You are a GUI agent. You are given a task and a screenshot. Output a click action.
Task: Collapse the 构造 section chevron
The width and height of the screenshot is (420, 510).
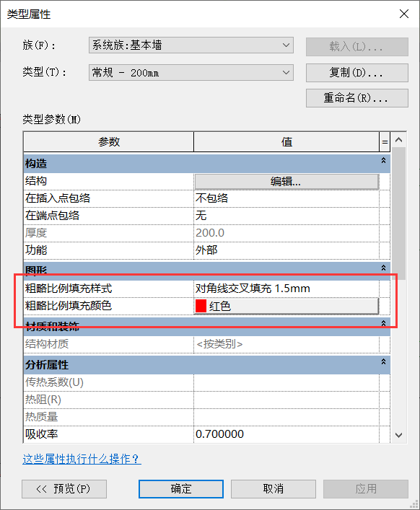pos(384,160)
